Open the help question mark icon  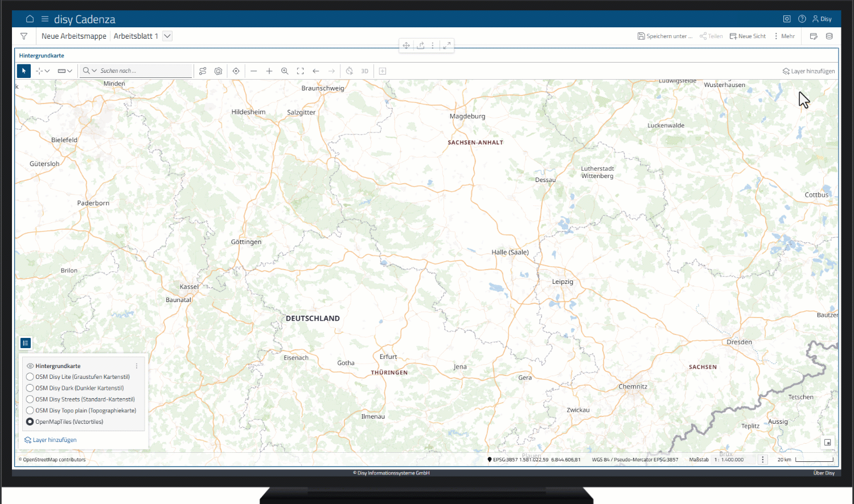pyautogui.click(x=802, y=19)
